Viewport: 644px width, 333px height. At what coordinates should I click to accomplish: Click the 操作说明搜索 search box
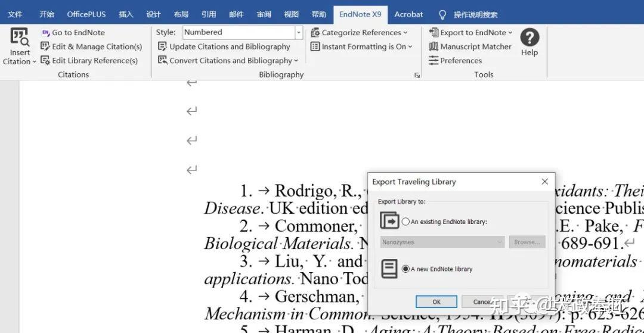(x=476, y=15)
